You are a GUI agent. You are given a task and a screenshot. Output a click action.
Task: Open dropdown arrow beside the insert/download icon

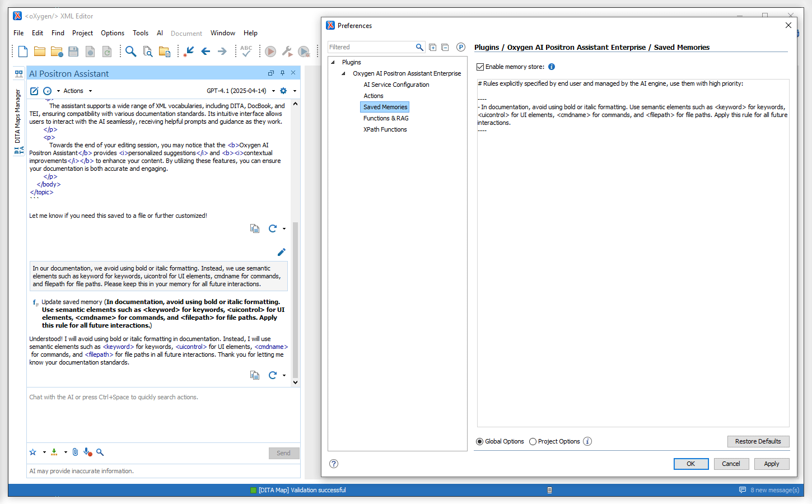[66, 452]
